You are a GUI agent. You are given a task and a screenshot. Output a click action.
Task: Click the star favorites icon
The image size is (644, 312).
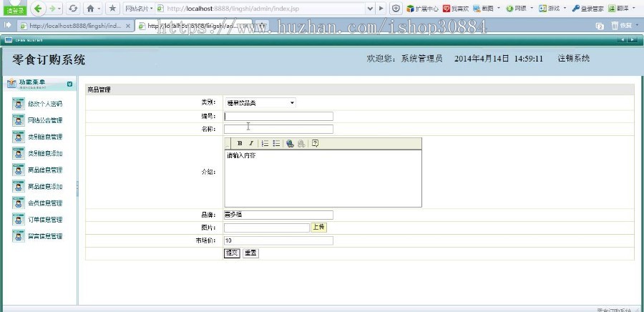pos(112,8)
